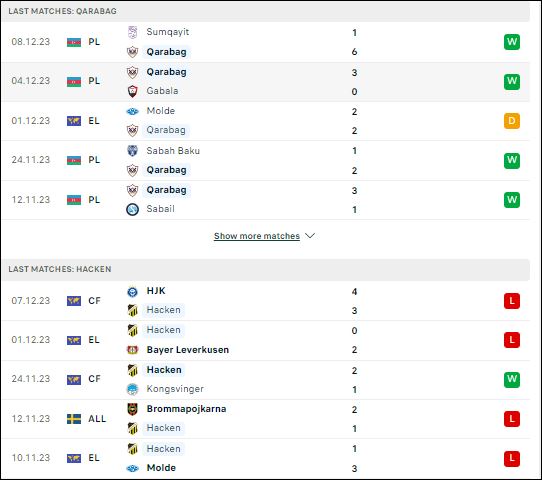
Task: Click the HJK club badge icon
Action: (132, 292)
